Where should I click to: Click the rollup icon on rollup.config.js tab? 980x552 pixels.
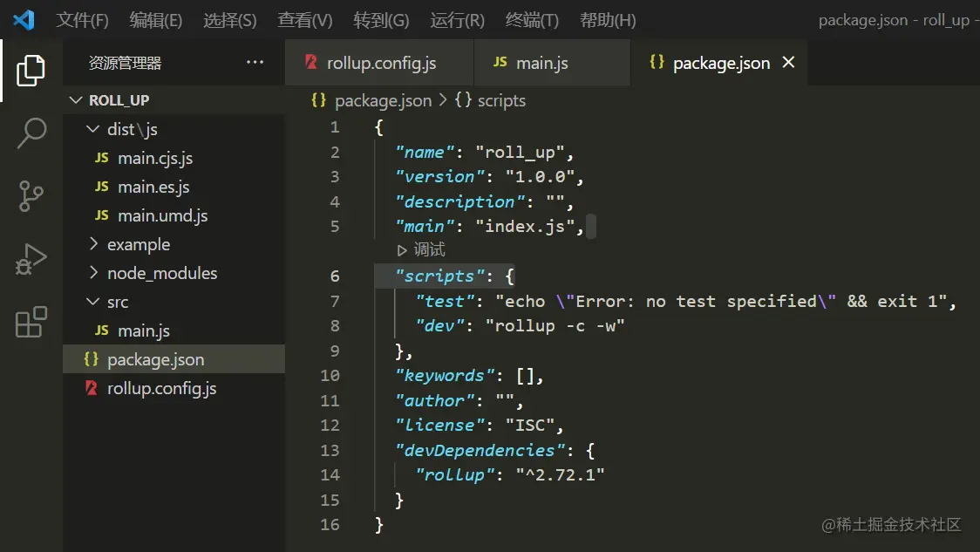(310, 62)
